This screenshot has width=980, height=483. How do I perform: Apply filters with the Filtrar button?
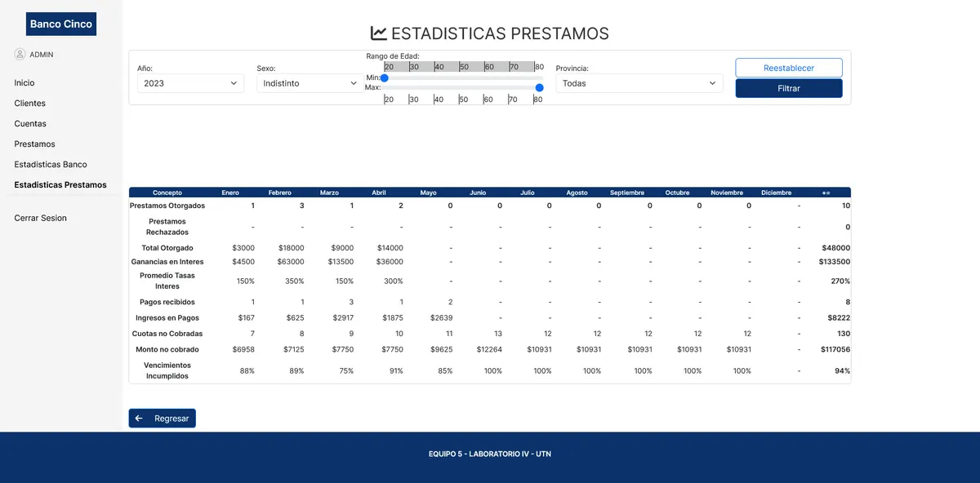click(x=788, y=88)
